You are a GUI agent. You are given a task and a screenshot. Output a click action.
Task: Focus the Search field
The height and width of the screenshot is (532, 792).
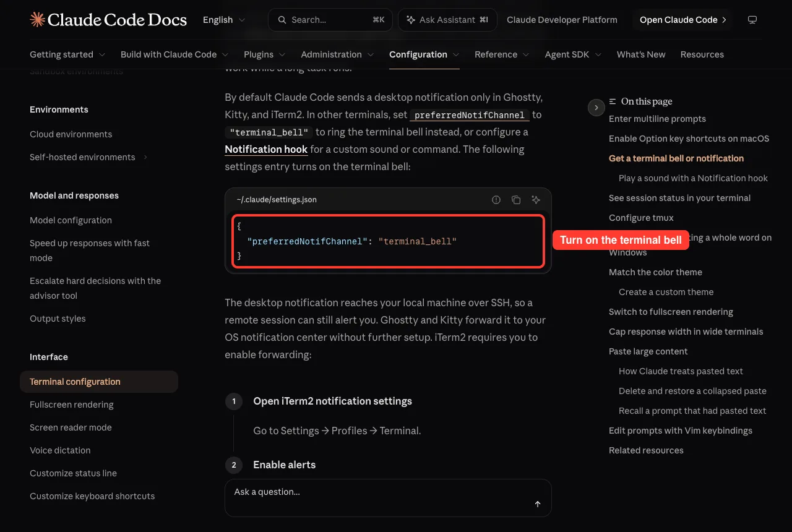coord(330,20)
